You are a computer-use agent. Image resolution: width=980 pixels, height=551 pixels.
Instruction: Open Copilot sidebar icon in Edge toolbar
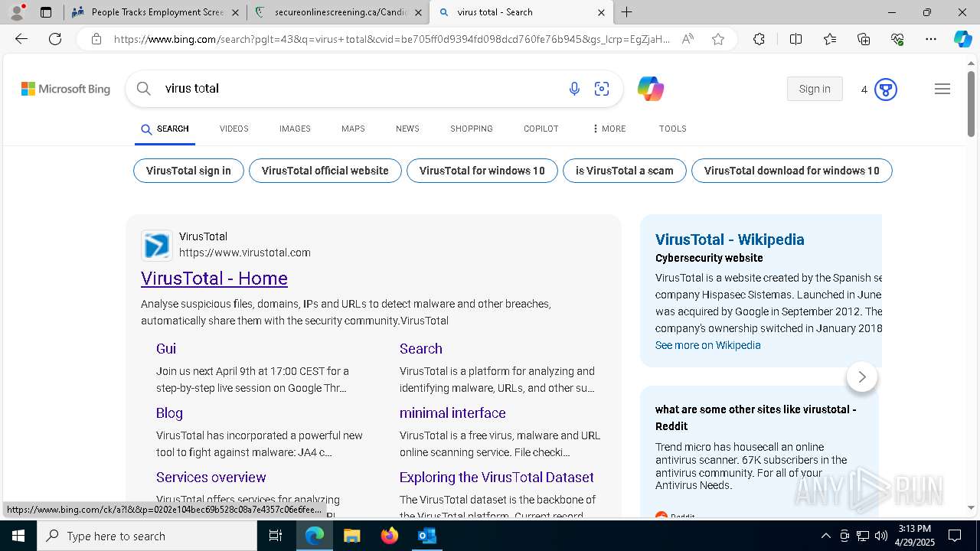(962, 39)
